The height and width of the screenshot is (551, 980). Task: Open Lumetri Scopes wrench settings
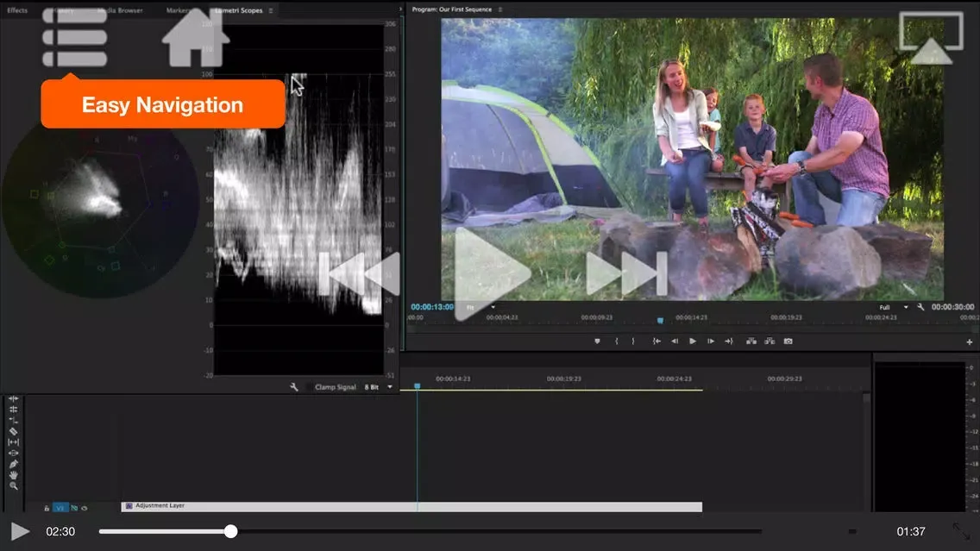[294, 386]
